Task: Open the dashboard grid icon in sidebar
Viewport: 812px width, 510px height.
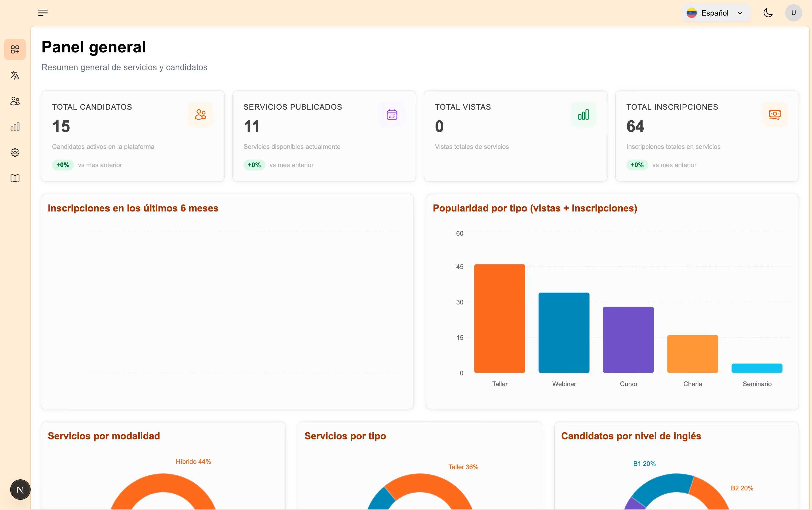Action: pos(15,50)
